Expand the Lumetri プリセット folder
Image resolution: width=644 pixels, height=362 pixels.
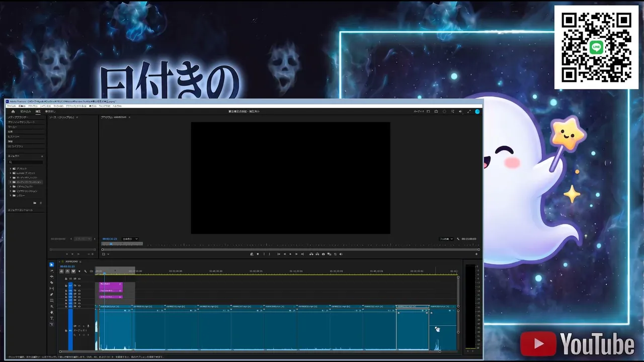click(11, 173)
